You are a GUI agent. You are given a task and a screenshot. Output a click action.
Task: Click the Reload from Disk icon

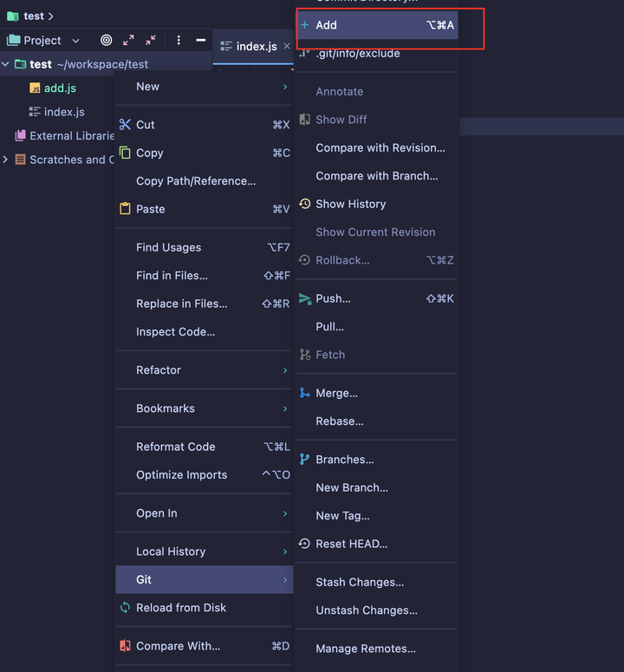[125, 607]
